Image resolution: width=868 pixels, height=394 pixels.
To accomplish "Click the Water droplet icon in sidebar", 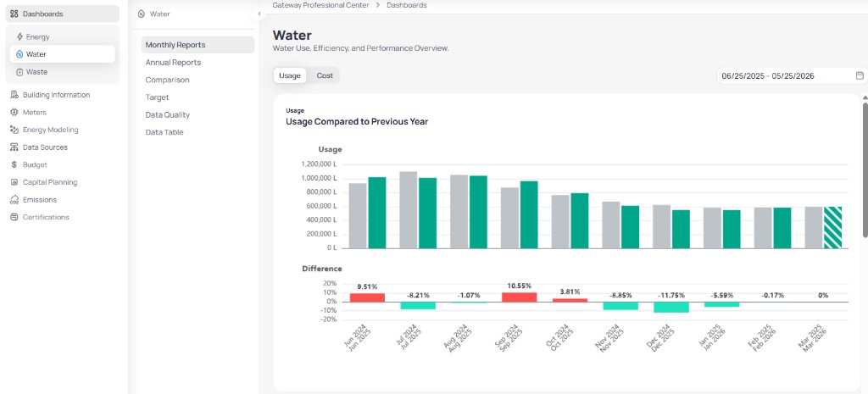I will click(20, 54).
